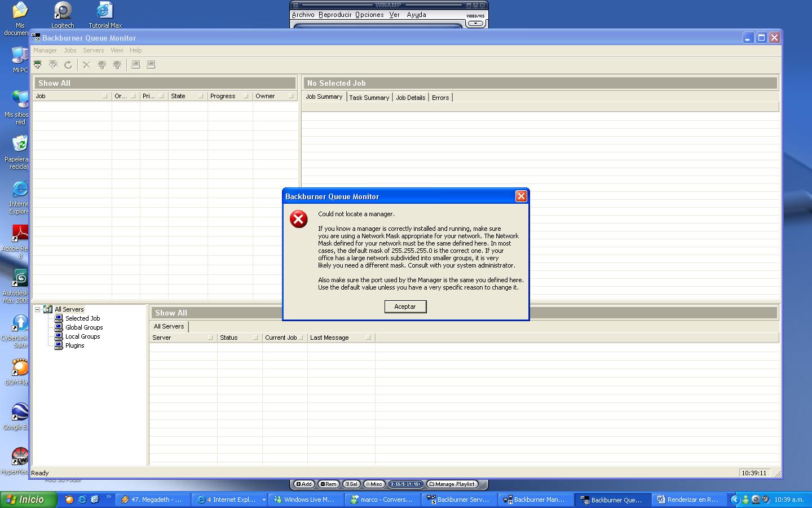
Task: Switch to the Job Summary tab
Action: tap(324, 97)
